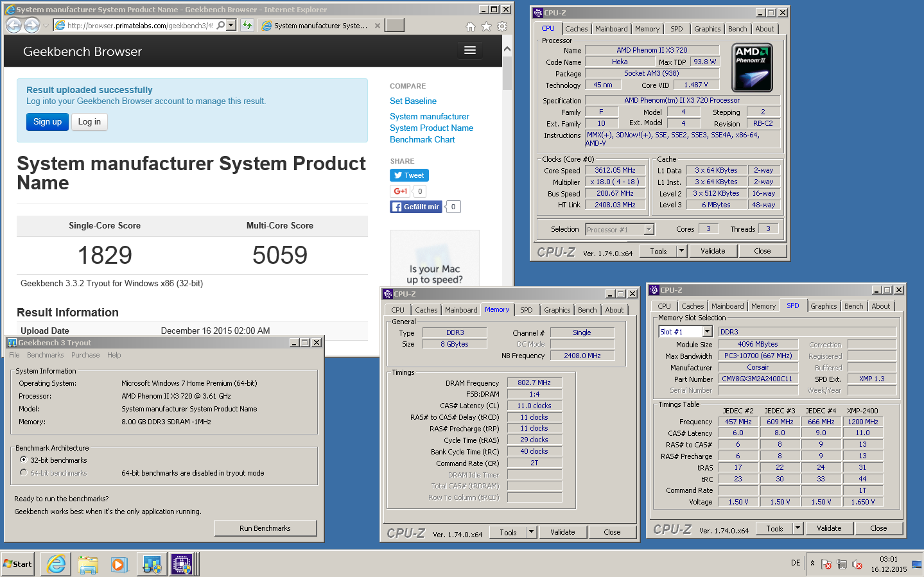Click the network icon in system tray

842,565
